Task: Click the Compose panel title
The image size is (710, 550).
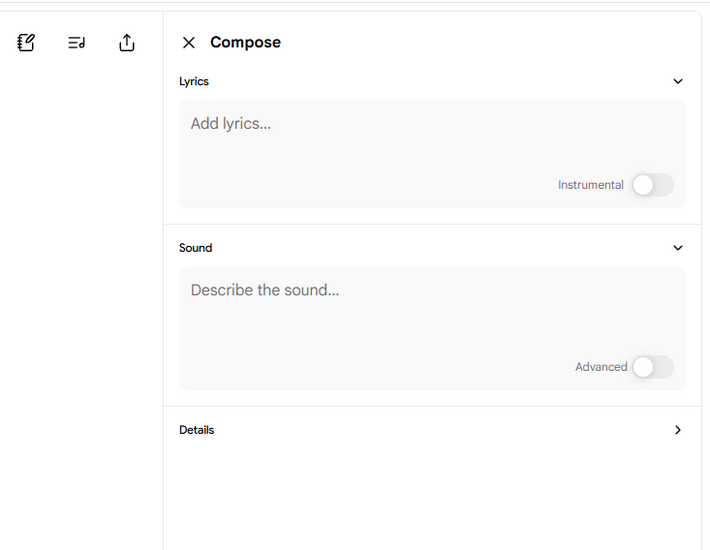Action: tap(245, 43)
